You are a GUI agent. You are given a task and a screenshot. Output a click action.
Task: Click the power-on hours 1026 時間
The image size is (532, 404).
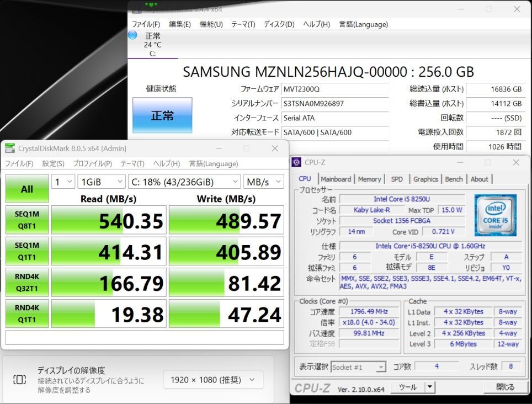coord(496,147)
